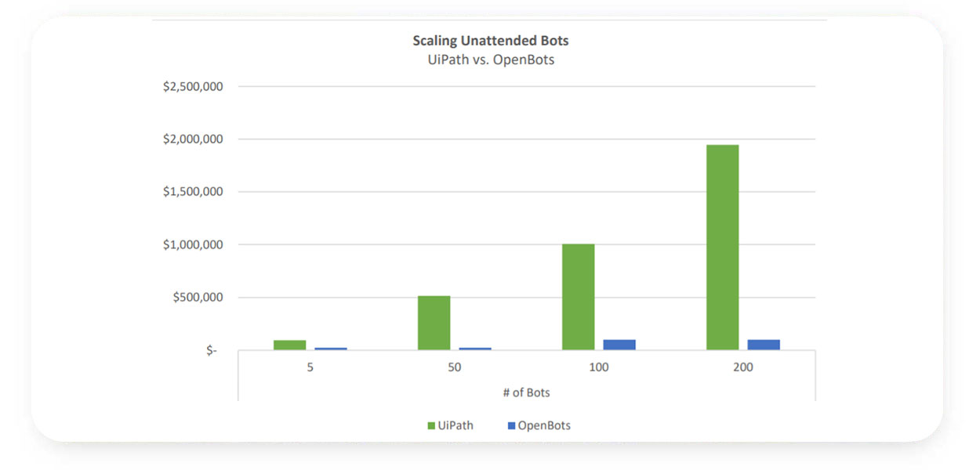The height and width of the screenshot is (470, 980).
Task: Click the '5' category label
Action: (x=310, y=367)
